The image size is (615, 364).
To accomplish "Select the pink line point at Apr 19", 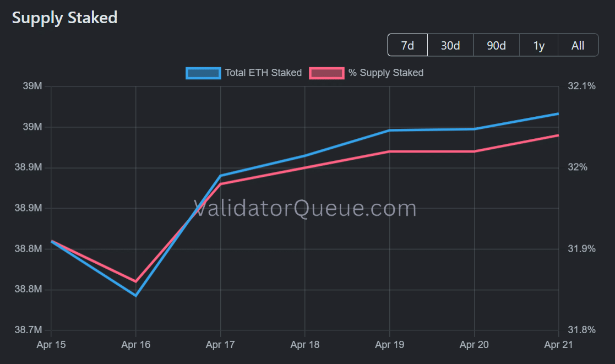I will (390, 151).
